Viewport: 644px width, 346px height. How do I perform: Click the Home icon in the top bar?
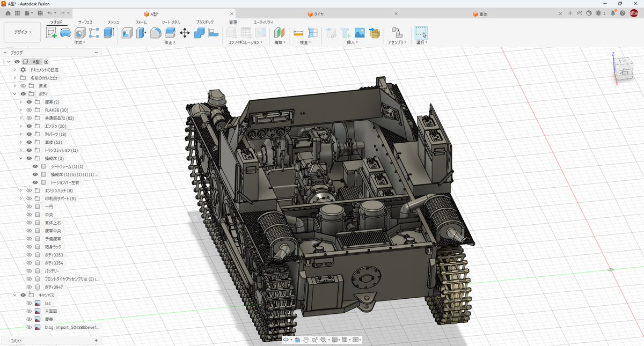(x=8, y=13)
